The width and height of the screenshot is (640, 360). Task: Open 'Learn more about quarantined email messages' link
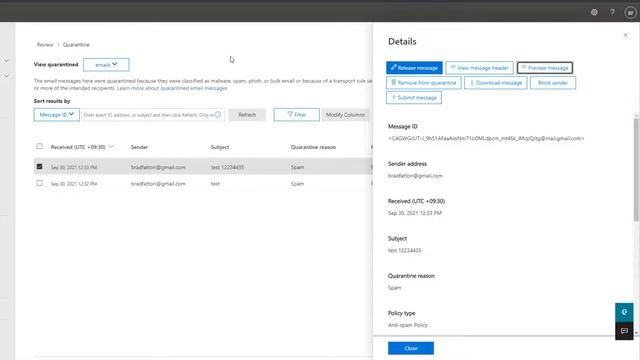[172, 88]
